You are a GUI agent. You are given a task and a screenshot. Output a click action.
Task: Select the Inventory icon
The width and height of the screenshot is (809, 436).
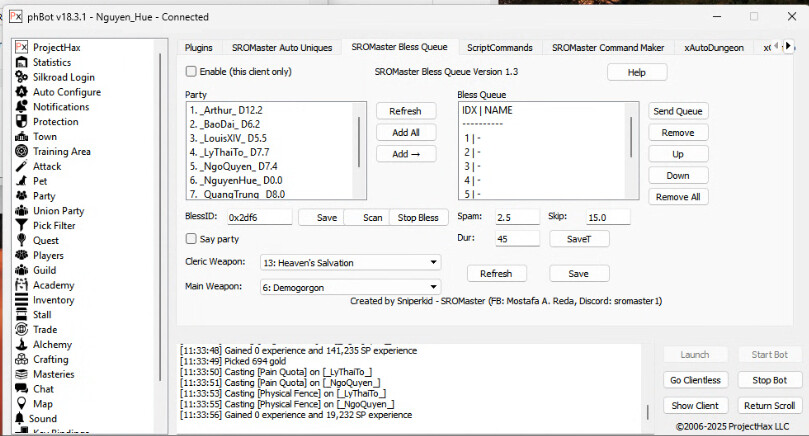[23, 300]
